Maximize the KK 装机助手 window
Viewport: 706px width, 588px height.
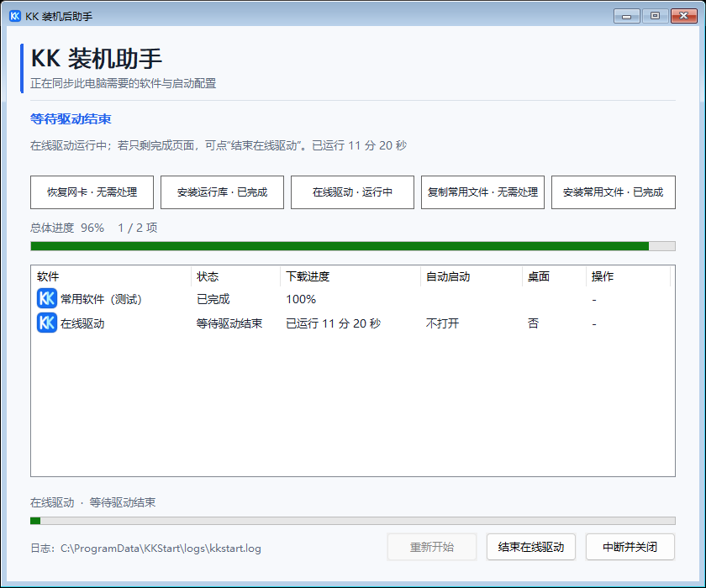655,16
